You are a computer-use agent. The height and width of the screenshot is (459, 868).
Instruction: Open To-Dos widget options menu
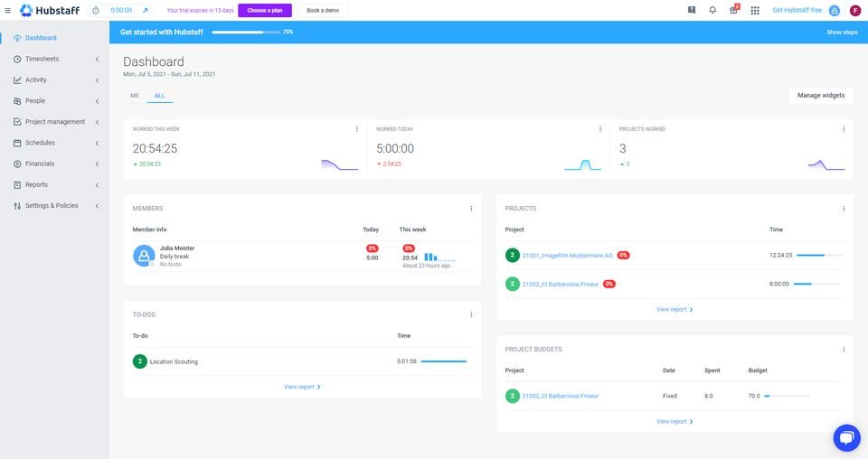point(471,314)
